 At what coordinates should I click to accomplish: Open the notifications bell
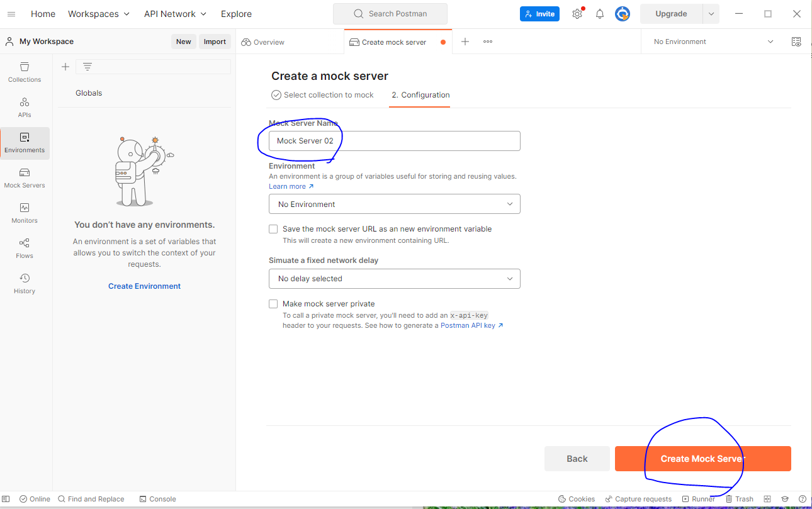click(600, 14)
